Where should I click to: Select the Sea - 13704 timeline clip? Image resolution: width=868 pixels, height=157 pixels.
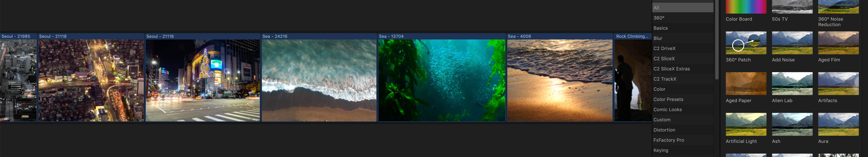pos(441,80)
